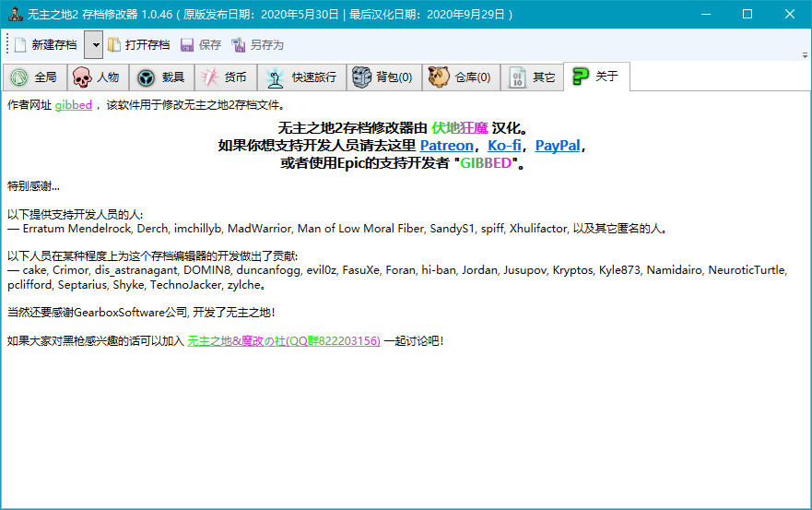
Task: Click the 另存为 save-as button
Action: 258,45
